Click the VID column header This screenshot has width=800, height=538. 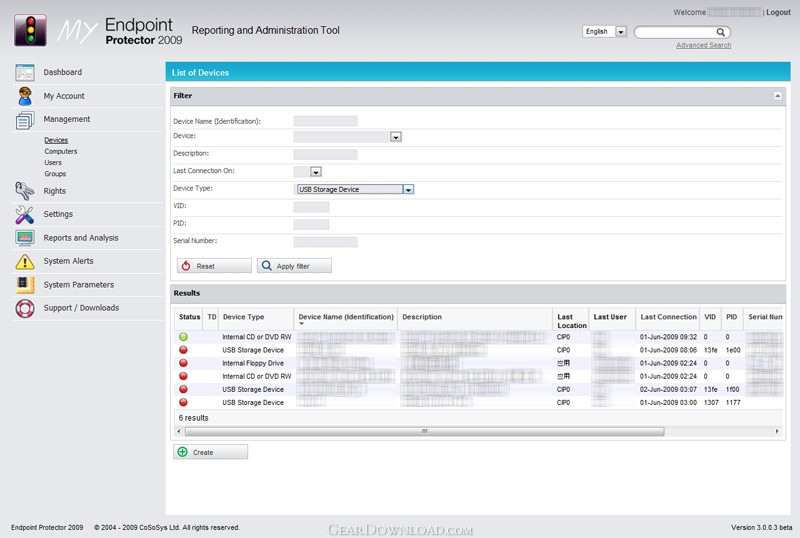click(x=710, y=317)
